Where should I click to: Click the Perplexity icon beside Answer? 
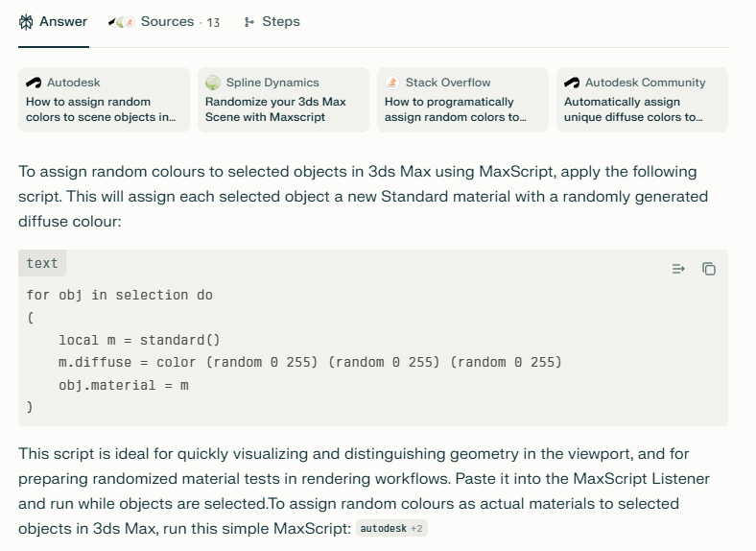pyautogui.click(x=26, y=22)
